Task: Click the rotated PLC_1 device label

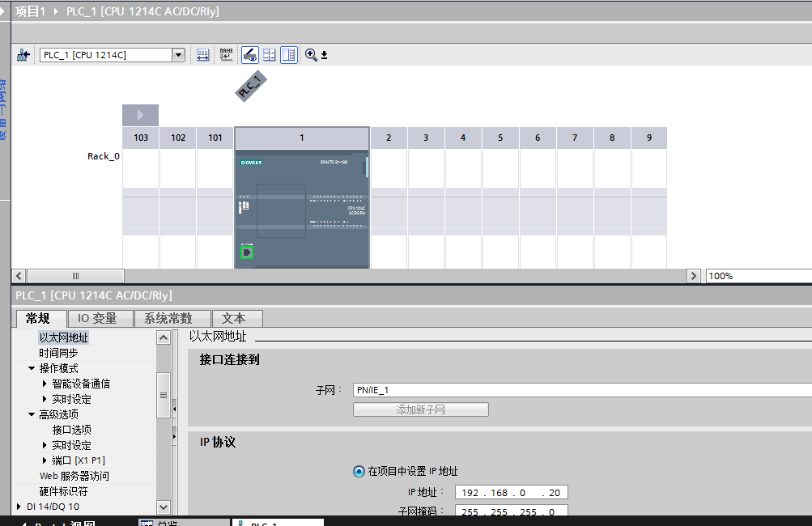Action: click(251, 86)
